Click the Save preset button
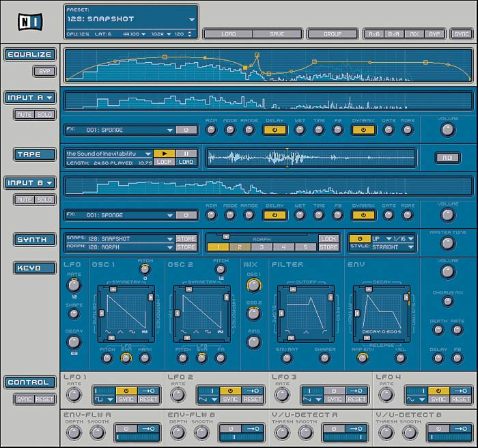The width and height of the screenshot is (478, 448). [277, 34]
